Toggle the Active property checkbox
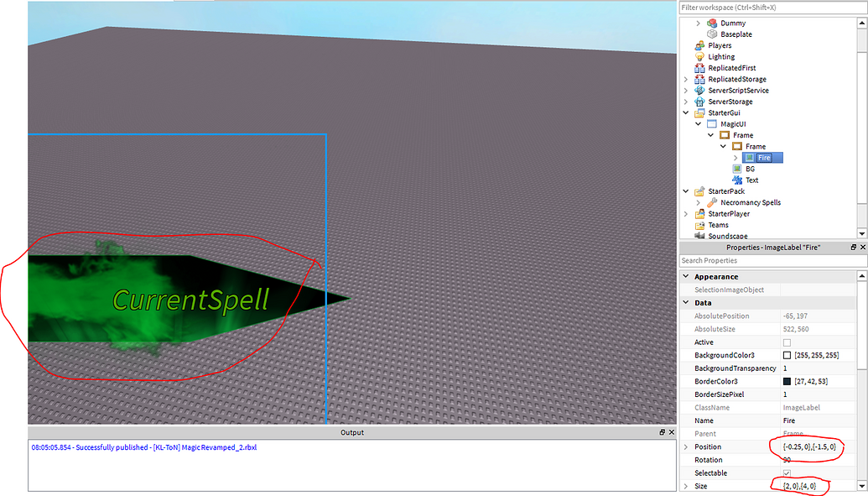 point(787,342)
